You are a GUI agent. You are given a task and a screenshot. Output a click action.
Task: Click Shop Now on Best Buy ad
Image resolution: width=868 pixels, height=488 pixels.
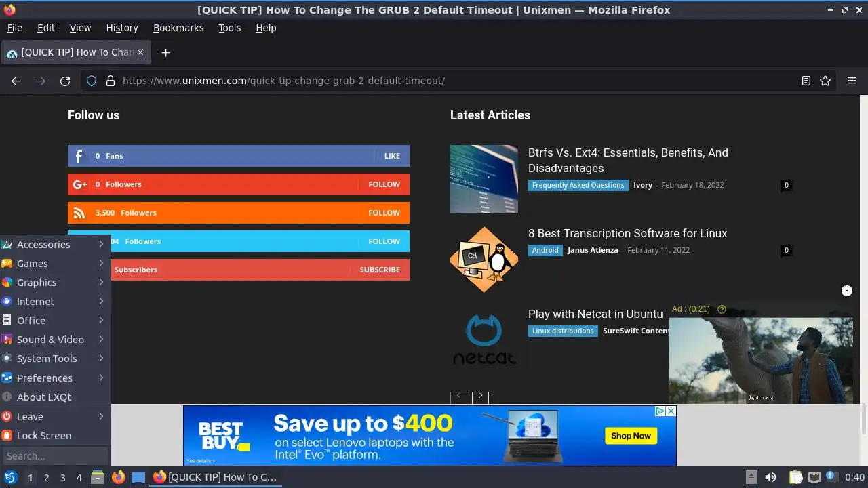click(631, 436)
